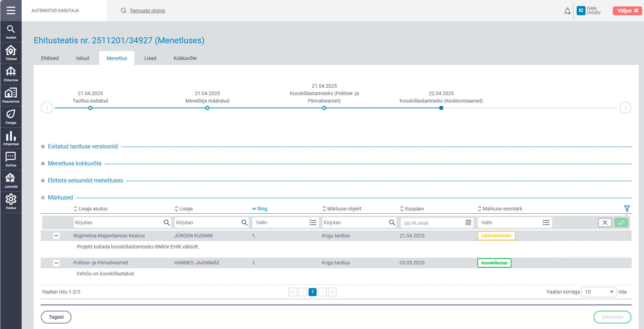Click the Väljun logout button
Viewport: 644px width, 329px height.
(x=627, y=11)
